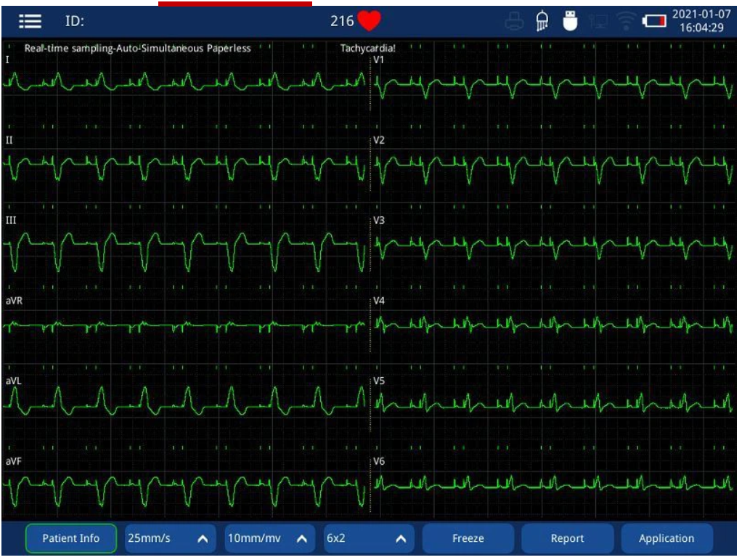Click the printer status icon
This screenshot has width=742, height=560.
[514, 22]
